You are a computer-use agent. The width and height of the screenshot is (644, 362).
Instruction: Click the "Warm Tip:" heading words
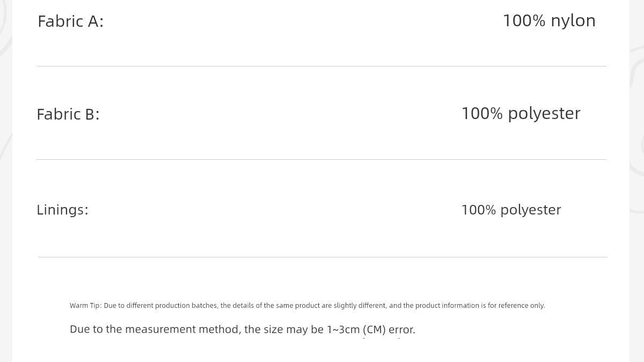[85, 306]
